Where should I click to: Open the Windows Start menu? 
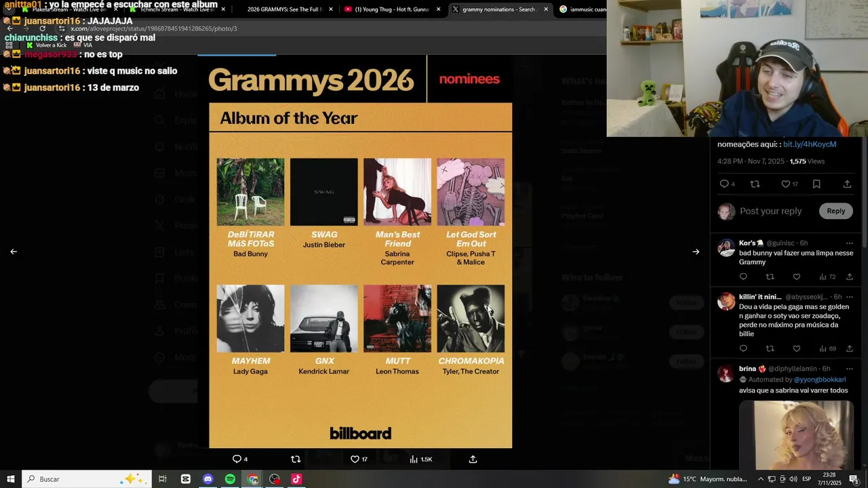pyautogui.click(x=11, y=479)
